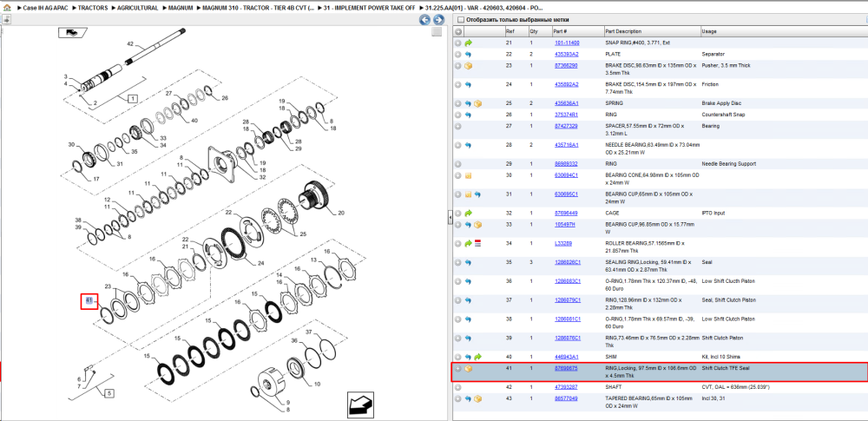
Task: Sort by the 'Part #' column header
Action: (x=577, y=31)
